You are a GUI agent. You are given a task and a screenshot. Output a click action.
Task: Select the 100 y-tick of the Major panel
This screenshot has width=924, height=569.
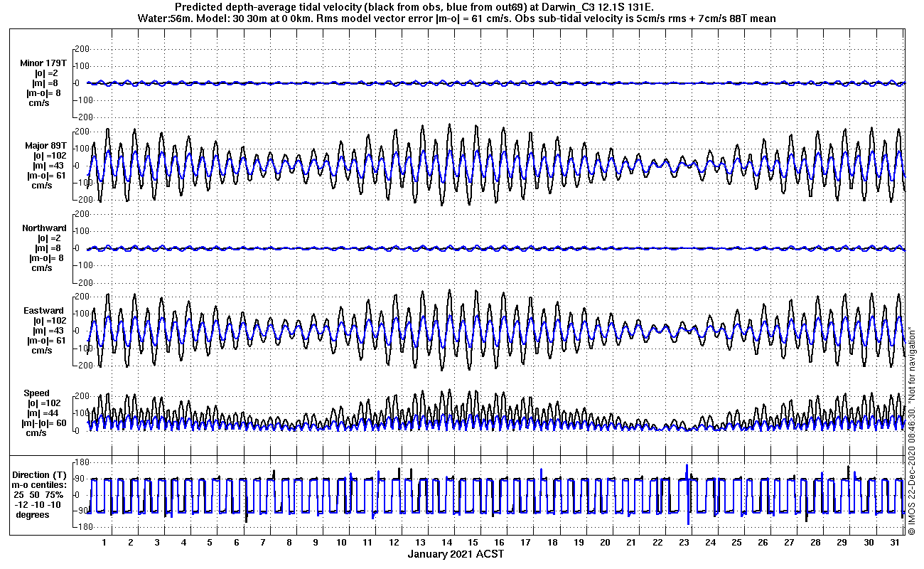[x=81, y=148]
